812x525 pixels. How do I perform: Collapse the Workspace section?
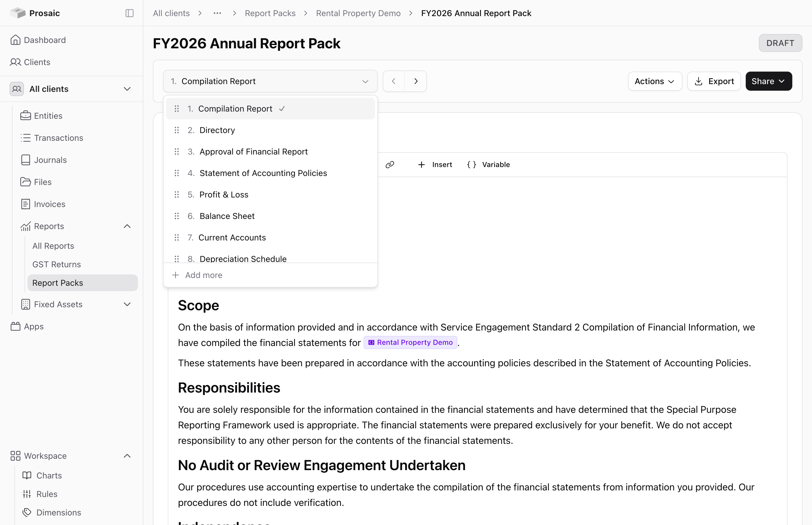tap(127, 456)
